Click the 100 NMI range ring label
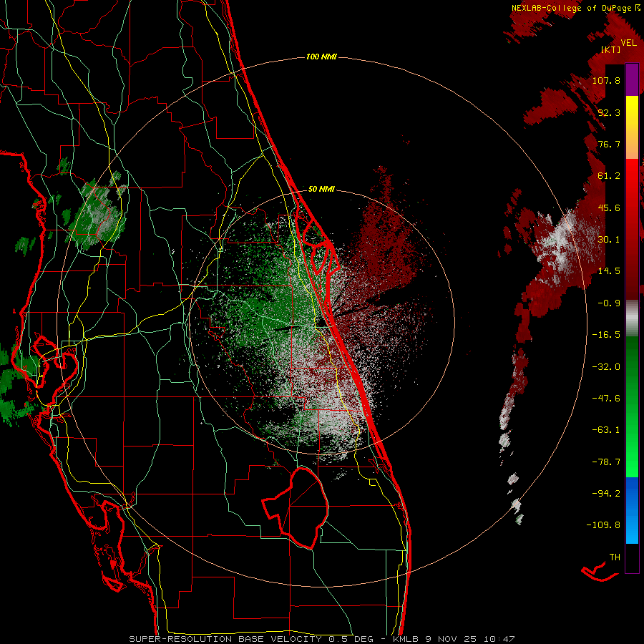Screen dimensions: 644x644 pyautogui.click(x=321, y=57)
